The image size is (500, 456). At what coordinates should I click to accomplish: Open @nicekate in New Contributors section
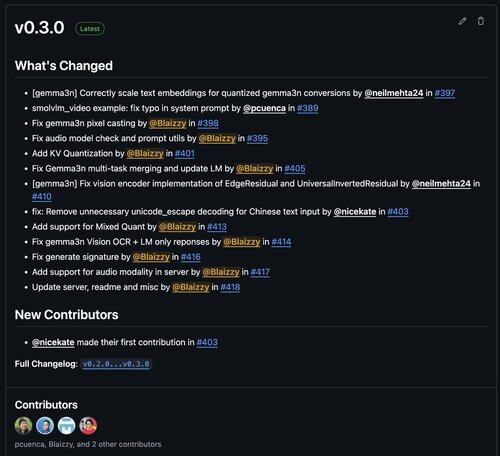[53, 342]
